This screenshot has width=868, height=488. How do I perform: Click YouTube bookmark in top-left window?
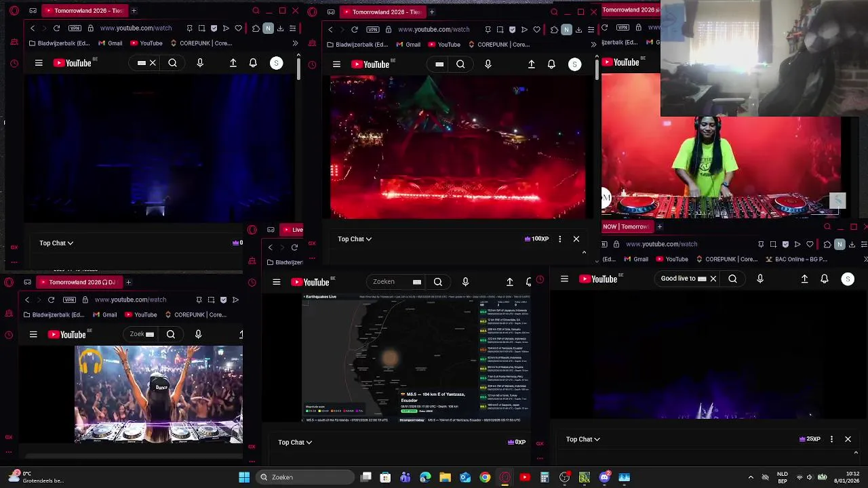[x=146, y=43]
